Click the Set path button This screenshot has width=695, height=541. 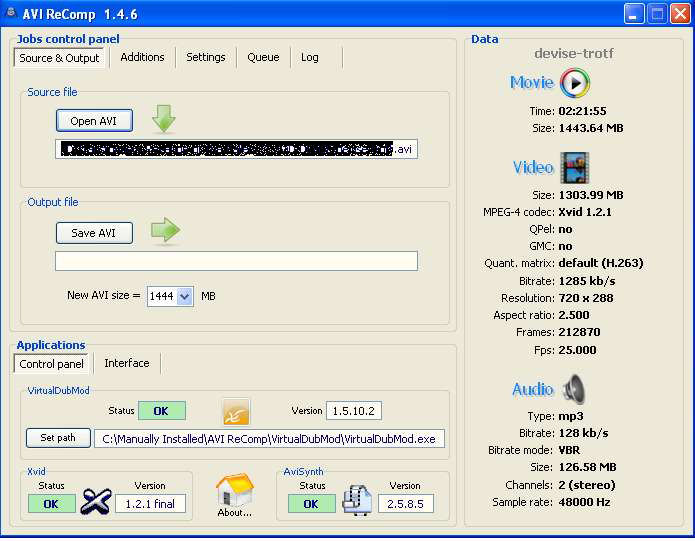click(58, 438)
